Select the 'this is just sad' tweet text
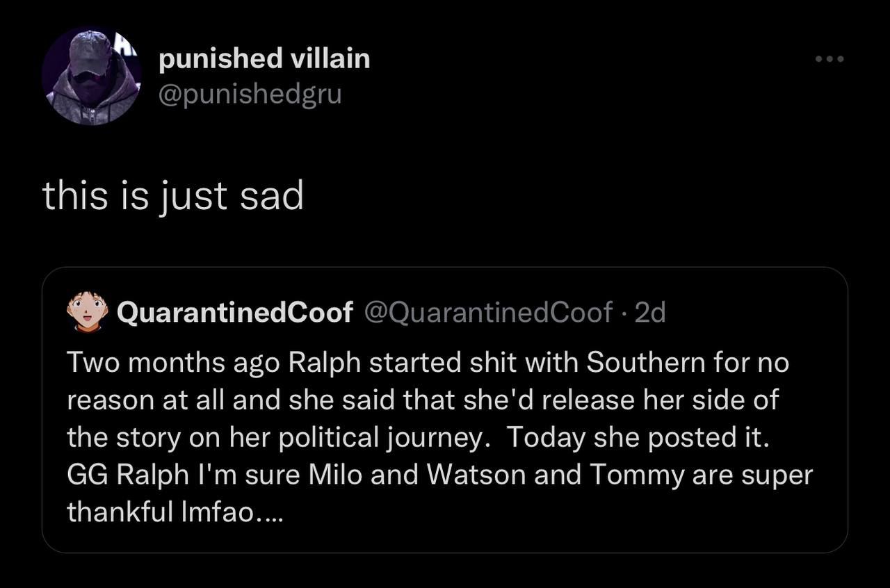Viewport: 890px width, 588px height. tap(173, 197)
